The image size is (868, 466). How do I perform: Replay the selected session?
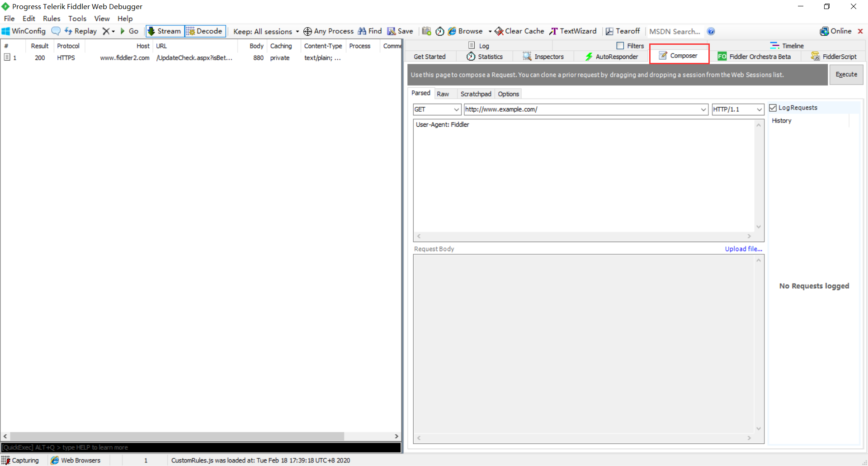[x=80, y=31]
